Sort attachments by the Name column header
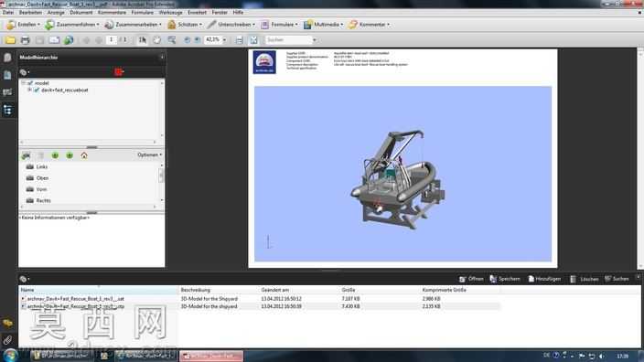The height and width of the screenshot is (362, 644). 99,290
